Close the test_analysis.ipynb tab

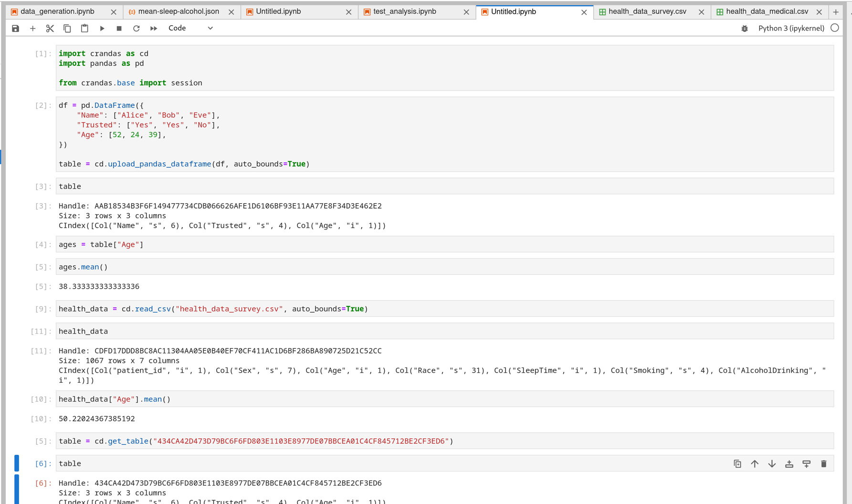pos(466,12)
